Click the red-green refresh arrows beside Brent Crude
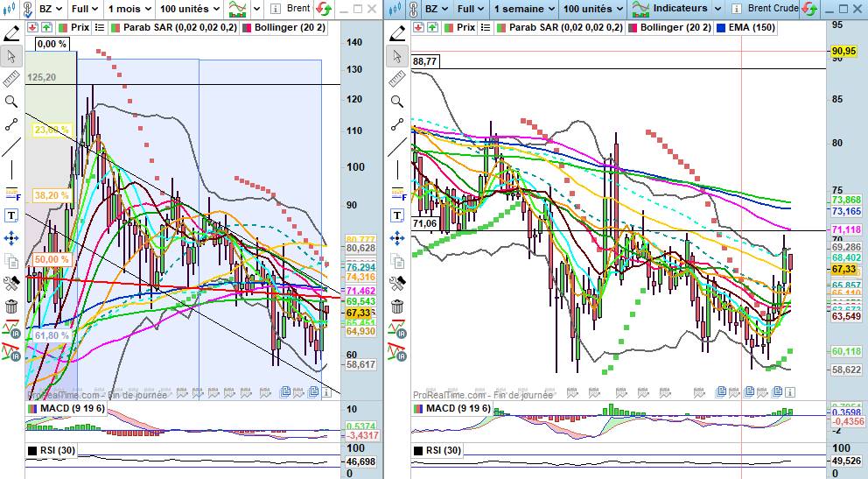Viewport: 868px width, 479px height. [810, 9]
